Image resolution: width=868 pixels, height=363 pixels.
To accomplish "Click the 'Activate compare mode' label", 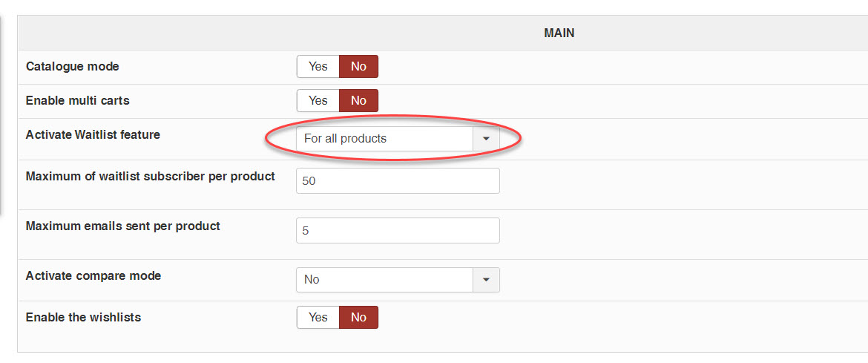I will (93, 276).
